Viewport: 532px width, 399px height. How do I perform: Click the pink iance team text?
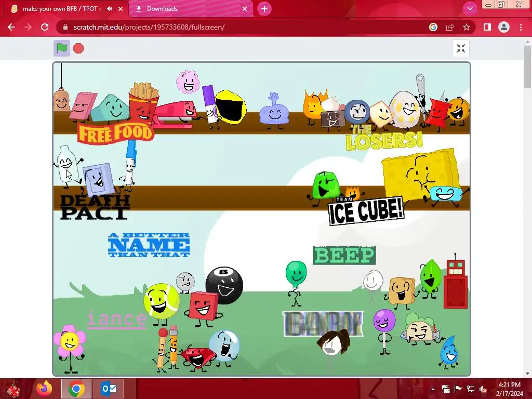pos(116,320)
